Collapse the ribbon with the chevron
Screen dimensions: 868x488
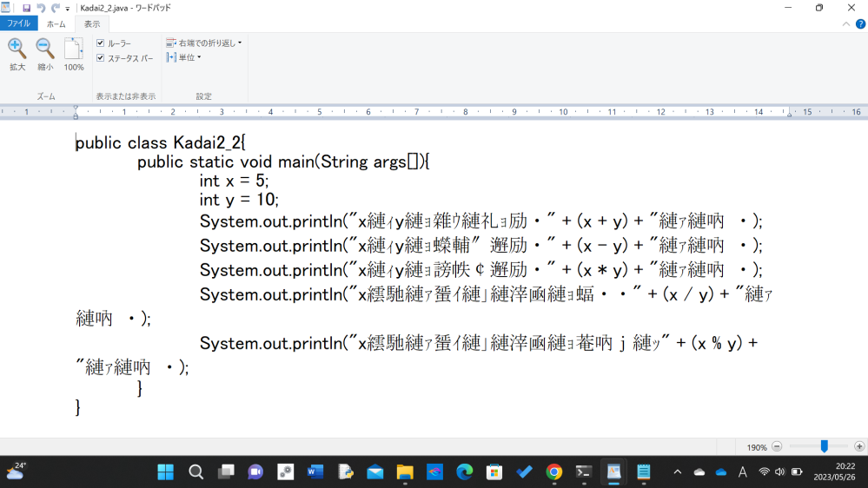(846, 23)
